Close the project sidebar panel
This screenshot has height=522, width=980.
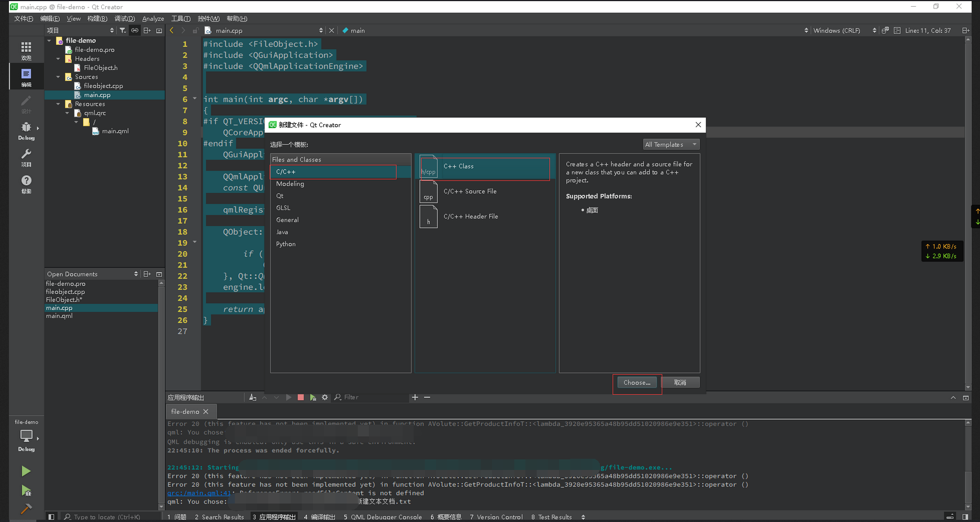(x=159, y=31)
